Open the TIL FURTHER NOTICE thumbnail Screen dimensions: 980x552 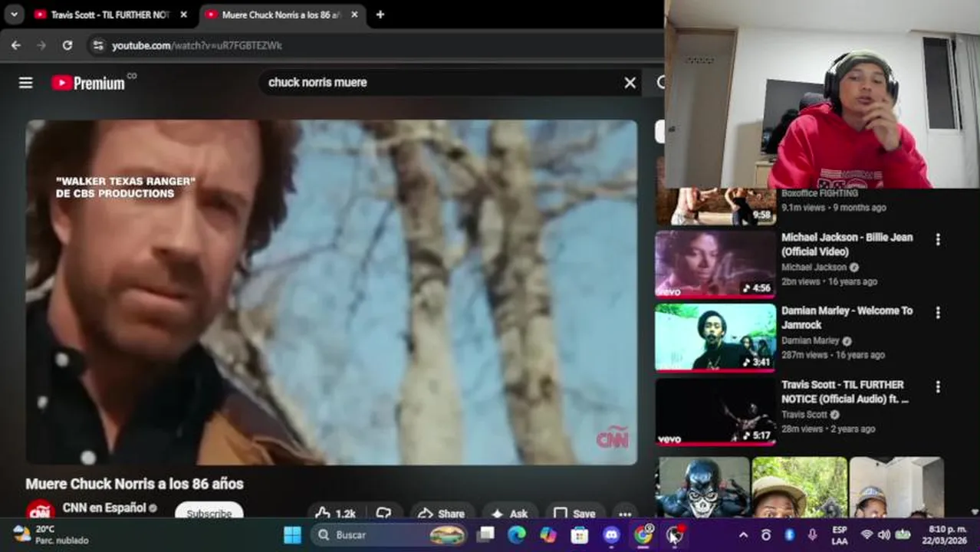coord(715,412)
